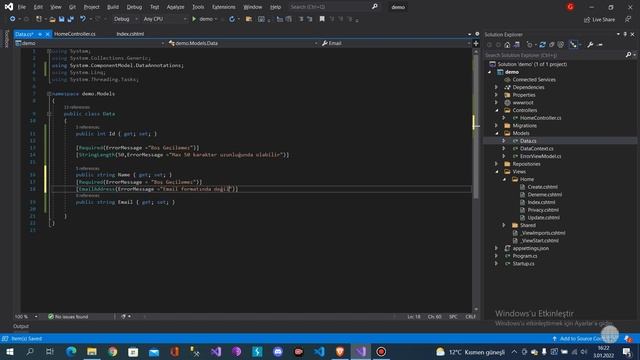This screenshot has height=360, width=640.
Task: Click the Hot Reload refresh icon in the toolbar
Action: tap(232, 19)
